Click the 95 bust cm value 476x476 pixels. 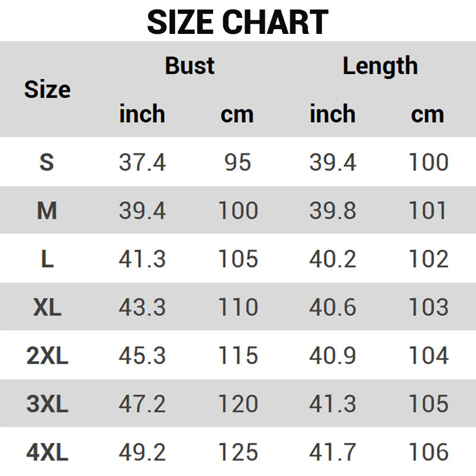point(237,162)
